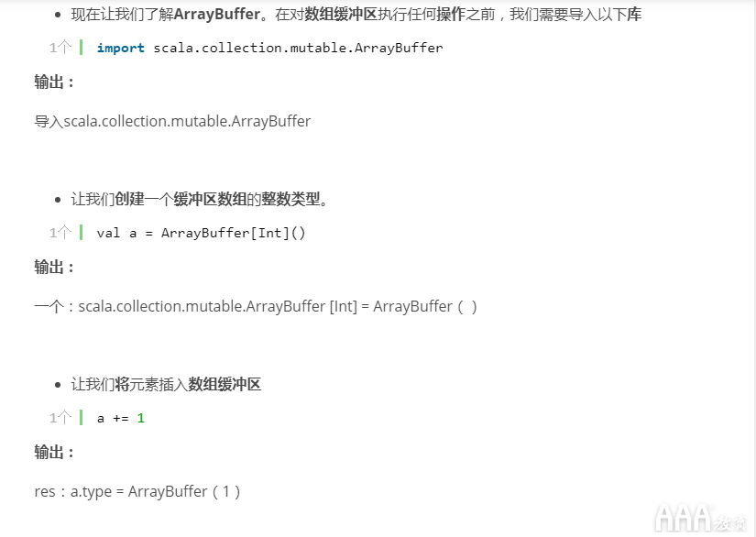The width and height of the screenshot is (756, 537).
Task: Click the bold 数组缓冲区 in the third bullet
Action: tap(225, 385)
